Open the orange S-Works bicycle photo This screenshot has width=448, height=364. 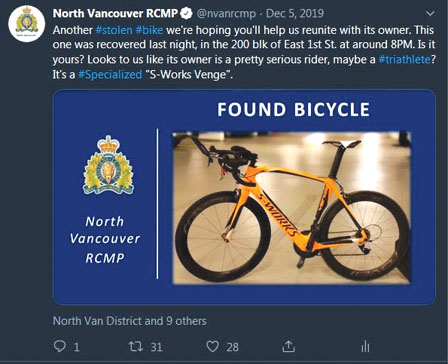pyautogui.click(x=292, y=208)
